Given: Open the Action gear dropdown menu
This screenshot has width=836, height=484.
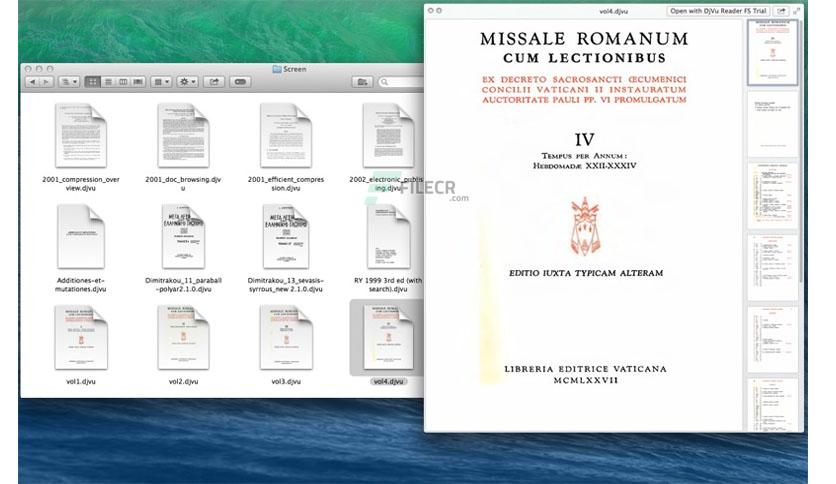Looking at the screenshot, I should [188, 82].
